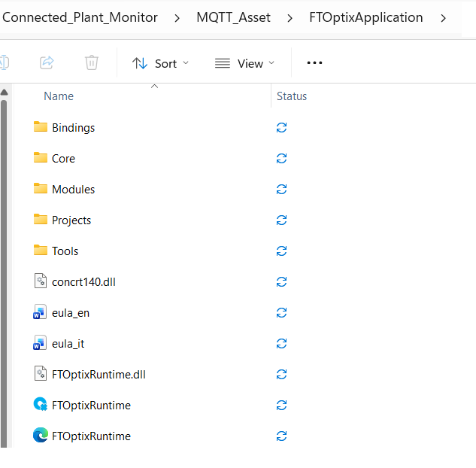Click the left pane vertical scrollbar thumb
This screenshot has width=476, height=468.
[4, 273]
